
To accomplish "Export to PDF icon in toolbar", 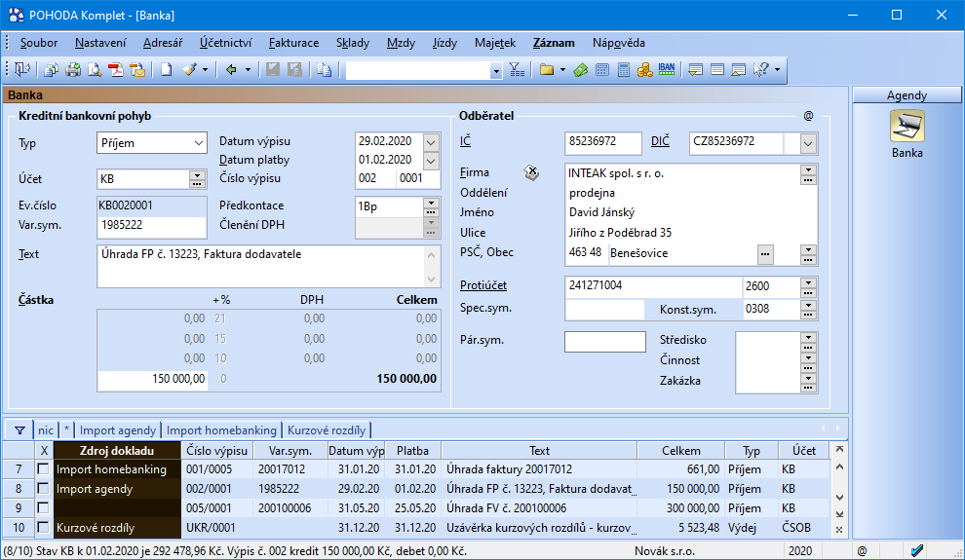I will pyautogui.click(x=116, y=70).
